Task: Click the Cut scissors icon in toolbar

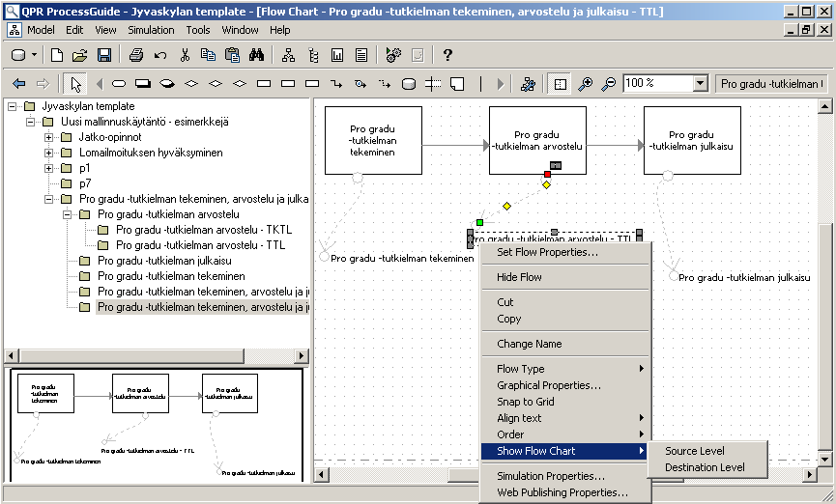Action: coord(185,55)
